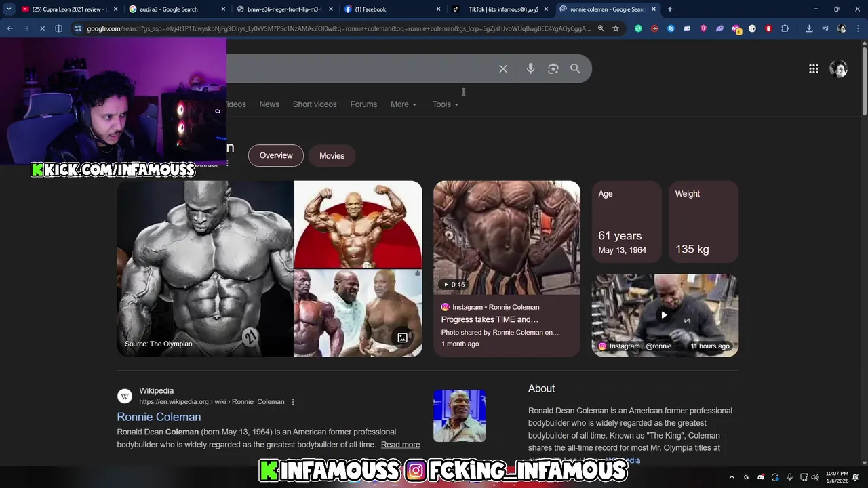868x488 pixels.
Task: Click the Weight 135 kg card
Action: click(x=703, y=222)
